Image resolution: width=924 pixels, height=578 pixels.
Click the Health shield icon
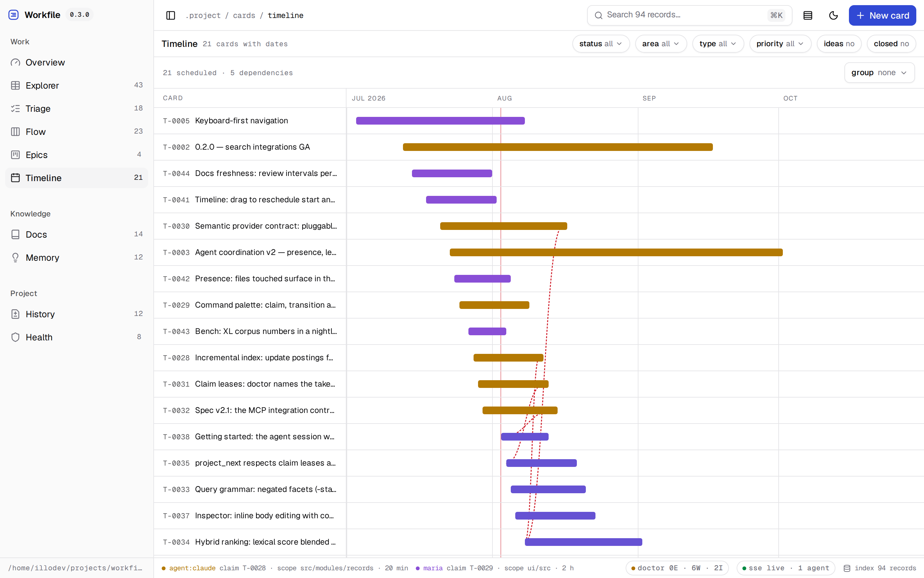point(15,337)
